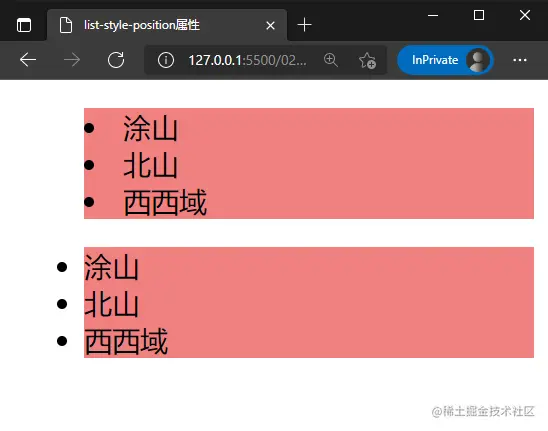
Task: Go back to previous page
Action: click(28, 60)
